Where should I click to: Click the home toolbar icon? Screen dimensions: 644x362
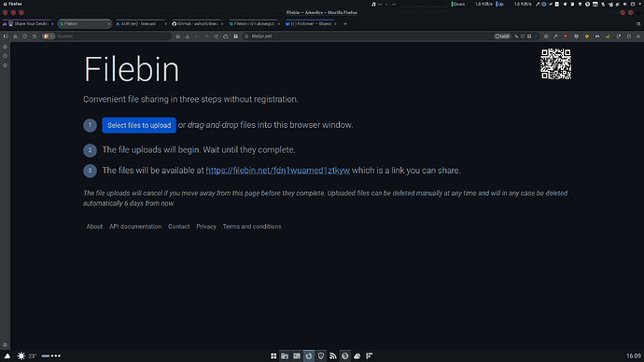click(x=178, y=36)
